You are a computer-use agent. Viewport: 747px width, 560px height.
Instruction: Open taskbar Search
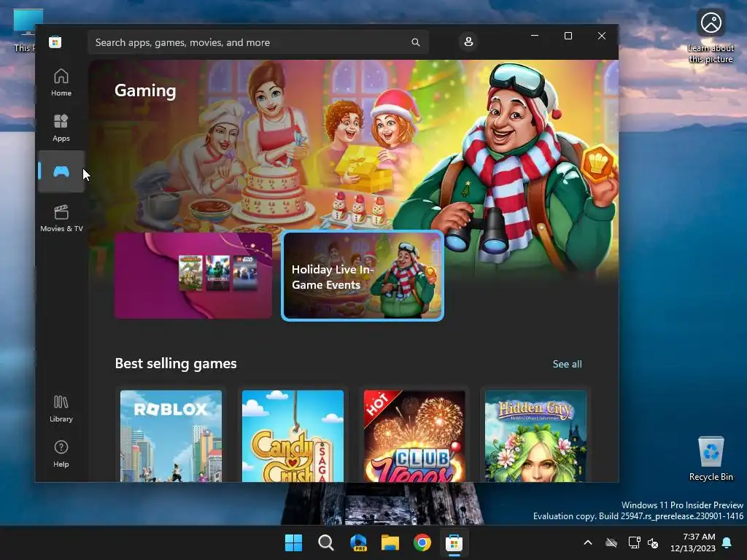(x=326, y=542)
